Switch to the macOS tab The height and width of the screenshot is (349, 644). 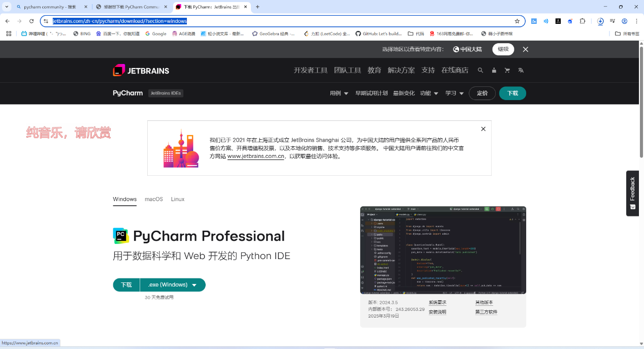coord(154,199)
